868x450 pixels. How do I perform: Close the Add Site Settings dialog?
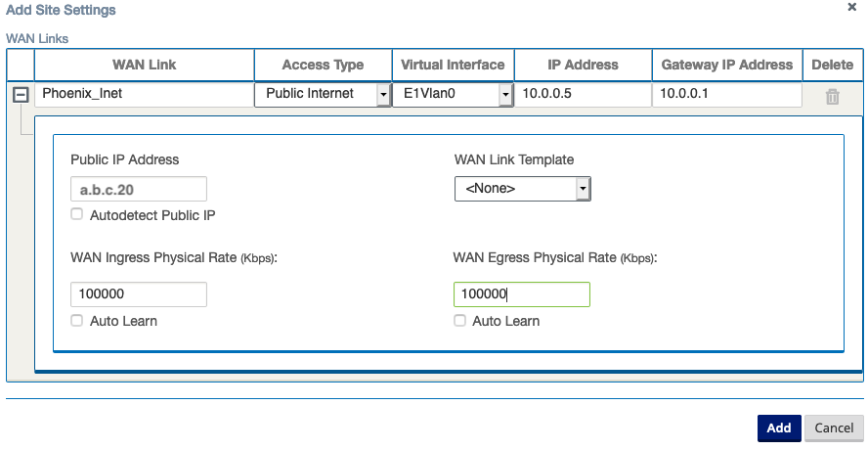(852, 7)
